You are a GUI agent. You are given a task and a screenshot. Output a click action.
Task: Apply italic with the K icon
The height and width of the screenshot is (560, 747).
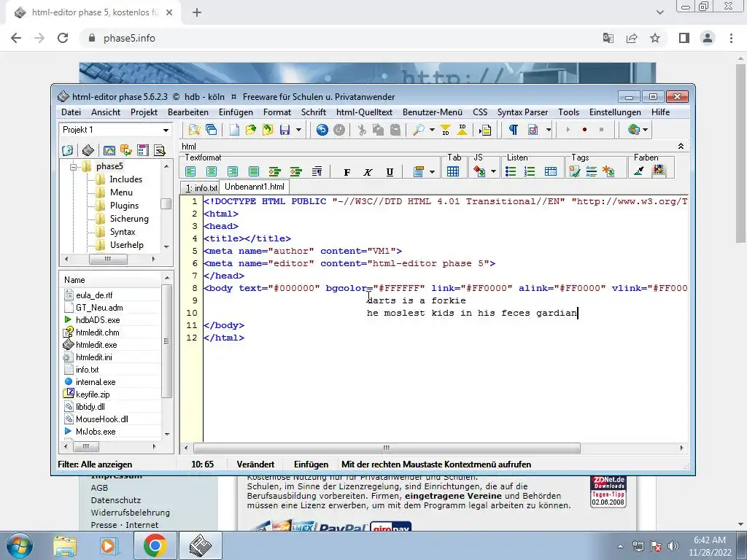368,172
